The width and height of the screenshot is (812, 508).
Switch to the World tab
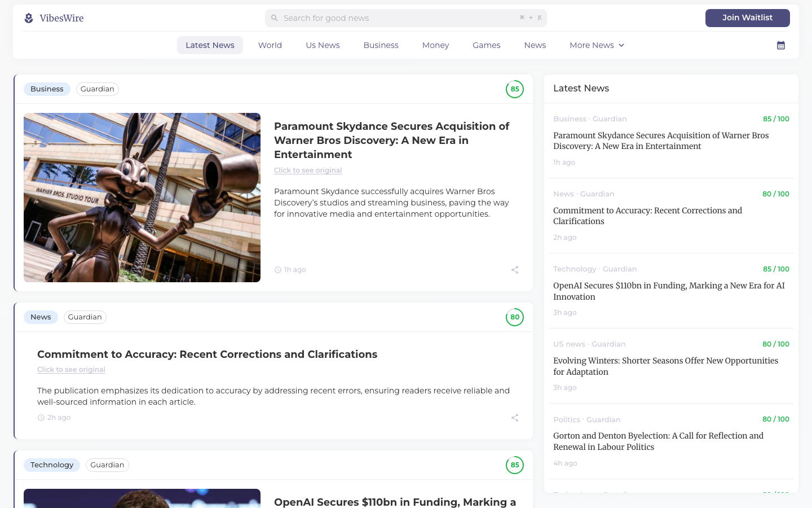click(270, 45)
